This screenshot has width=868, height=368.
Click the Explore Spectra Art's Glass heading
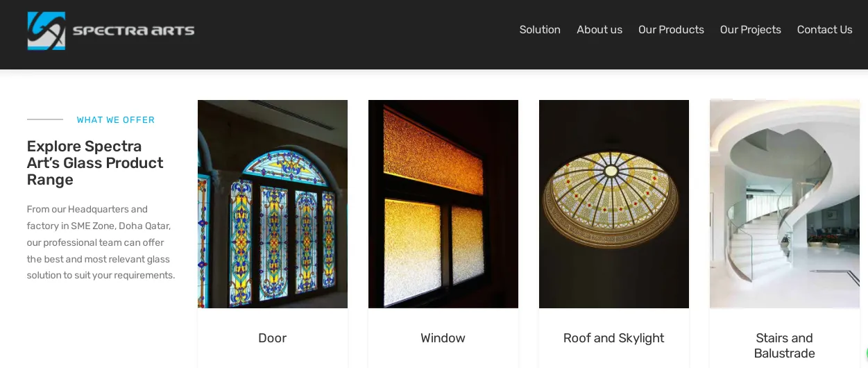coord(95,163)
